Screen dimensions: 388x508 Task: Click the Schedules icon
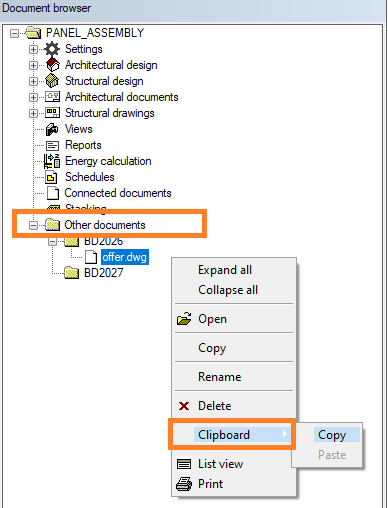[x=51, y=177]
